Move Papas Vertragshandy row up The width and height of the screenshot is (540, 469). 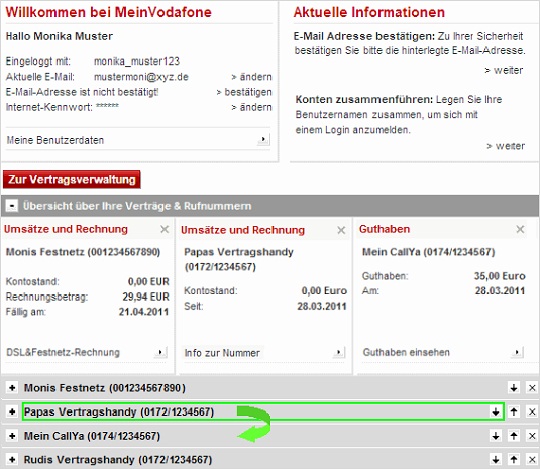coord(514,411)
